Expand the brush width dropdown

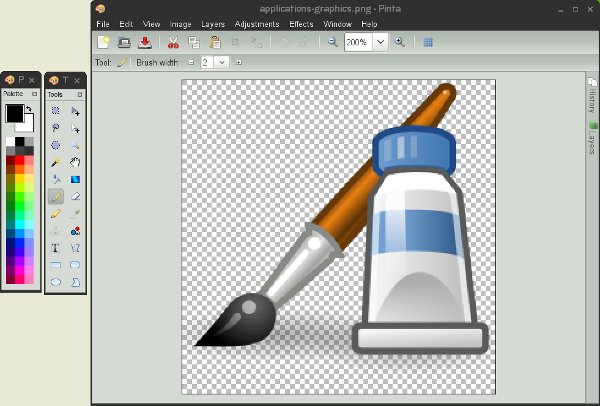point(222,62)
